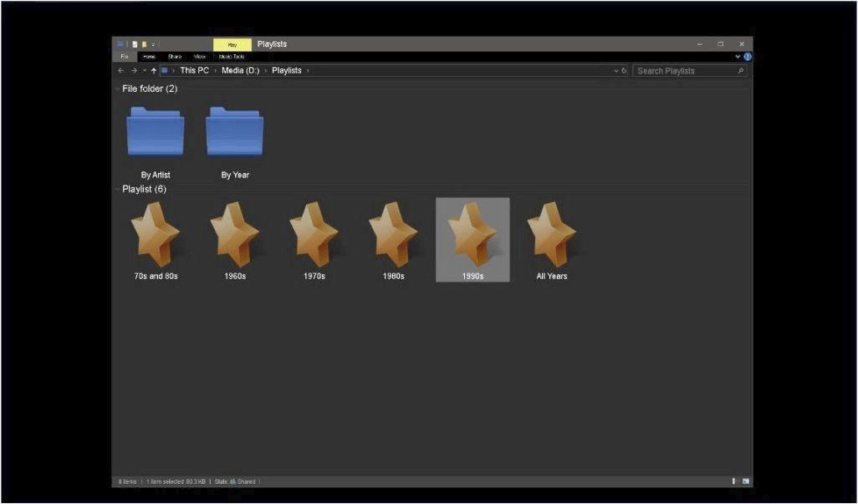Open the Share ribbon tab
Viewport: 858px width, 504px height.
click(x=174, y=57)
